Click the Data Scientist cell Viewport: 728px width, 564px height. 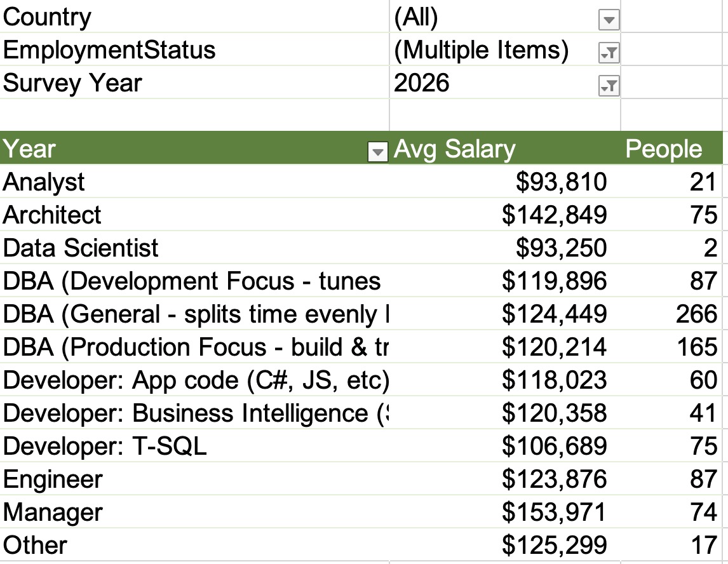click(x=81, y=248)
